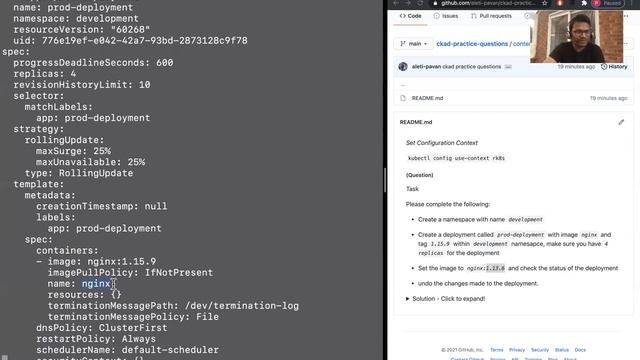The image size is (640, 360).
Task: Reload the GitHub page
Action: click(x=420, y=3)
